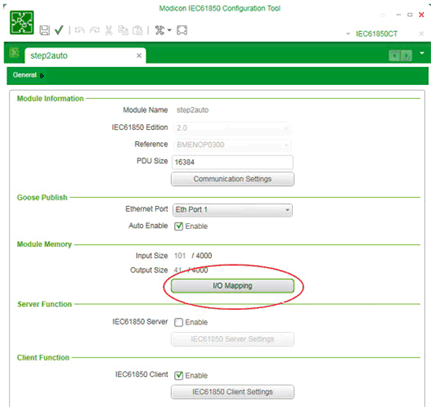Screen dimensions: 432x408
Task: Paste from clipboard using the toolbar icon
Action: click(137, 30)
